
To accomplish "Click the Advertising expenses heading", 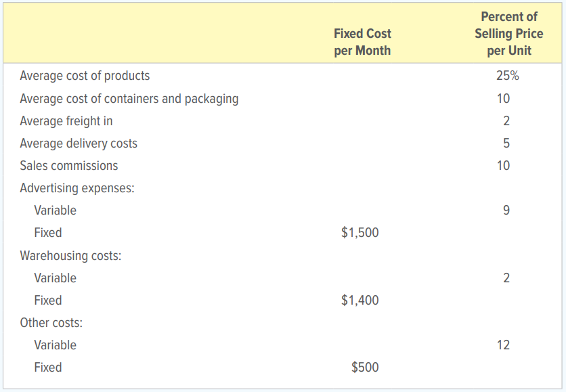I will [x=77, y=188].
